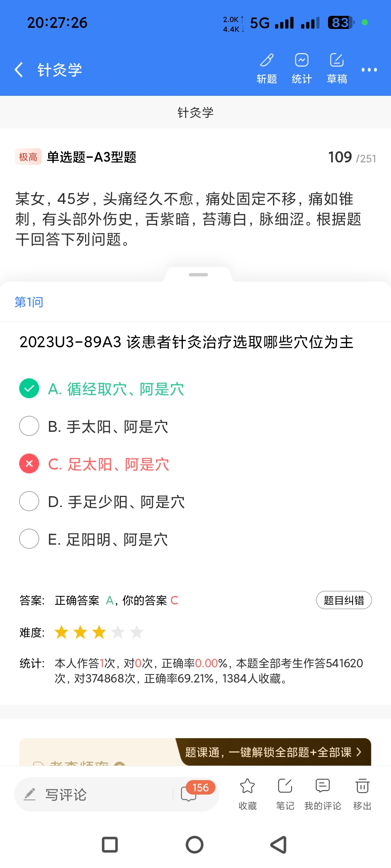This screenshot has width=391, height=868.
Task: Select option E 足阳明、阿是穴
Action: pos(29,539)
